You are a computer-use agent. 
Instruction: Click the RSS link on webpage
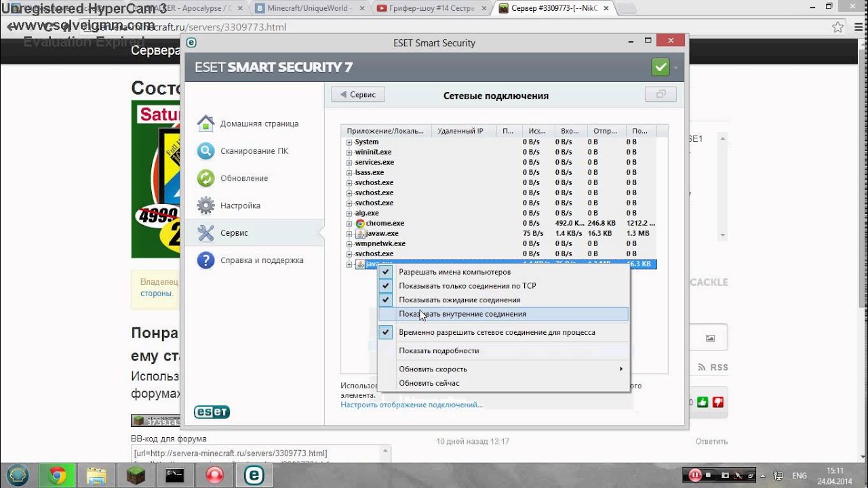tap(719, 367)
